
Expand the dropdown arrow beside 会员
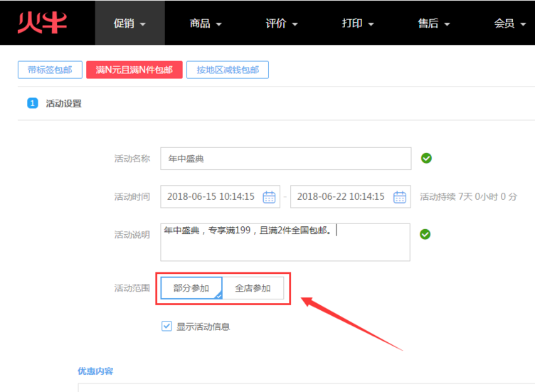pyautogui.click(x=523, y=24)
